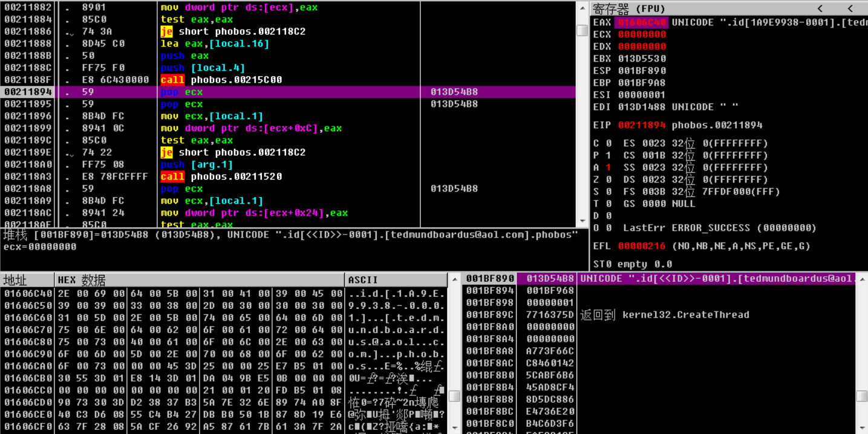Select stack entry at 001BF894
868x434 pixels.
659,291
